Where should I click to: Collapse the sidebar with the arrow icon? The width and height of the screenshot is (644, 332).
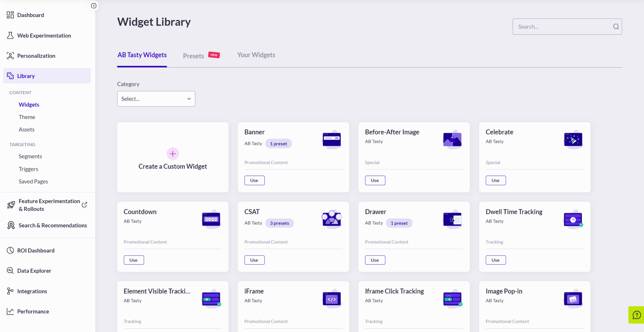click(x=94, y=6)
